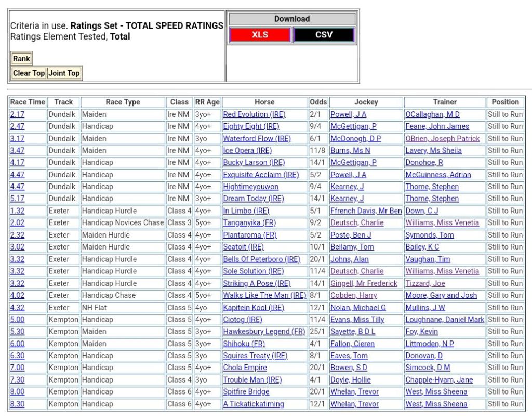
Task: Open trainer OBrien, Joseph Patrick link
Action: [x=443, y=139]
